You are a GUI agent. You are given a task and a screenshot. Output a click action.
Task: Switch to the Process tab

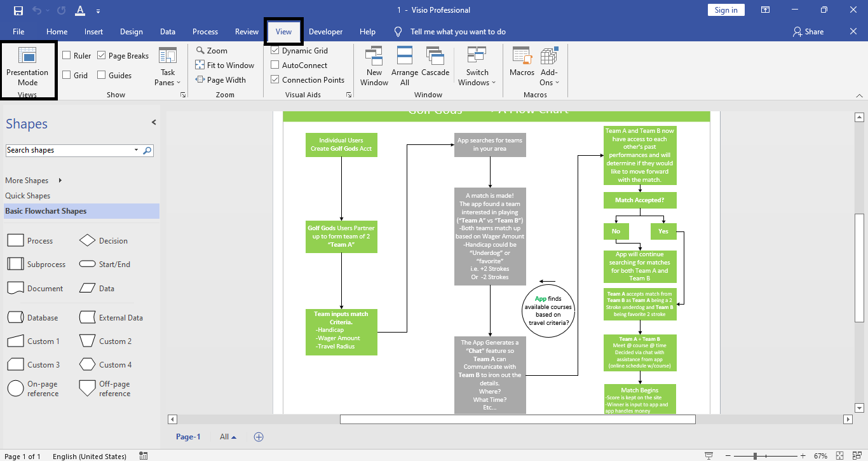click(205, 32)
